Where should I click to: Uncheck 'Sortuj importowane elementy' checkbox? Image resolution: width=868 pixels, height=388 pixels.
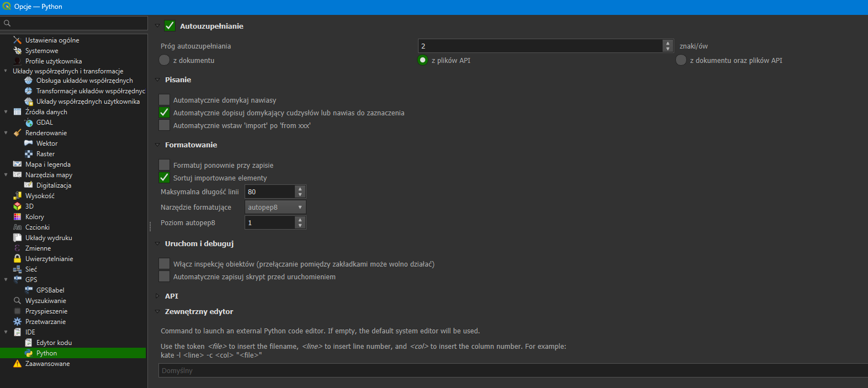165,178
